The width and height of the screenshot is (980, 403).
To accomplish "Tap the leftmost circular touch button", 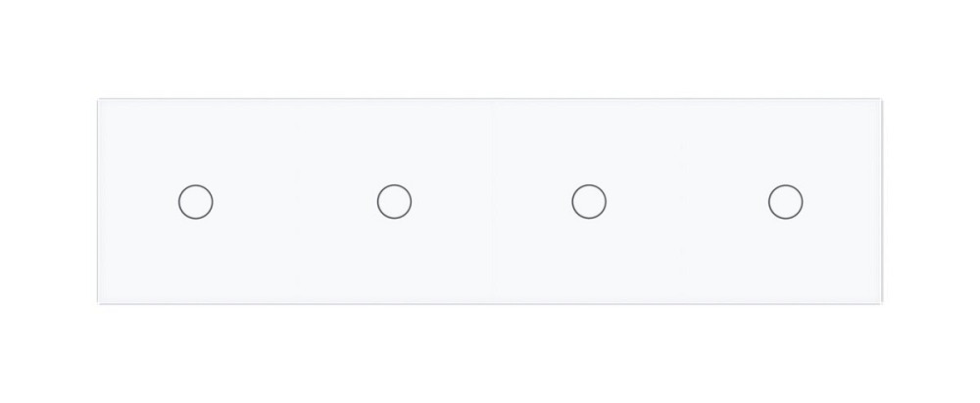I will point(196,201).
